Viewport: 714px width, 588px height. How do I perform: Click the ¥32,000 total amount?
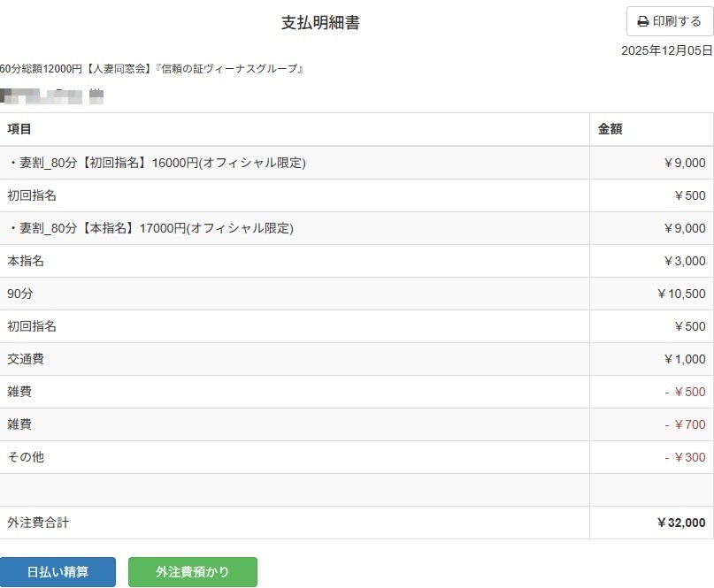point(680,523)
